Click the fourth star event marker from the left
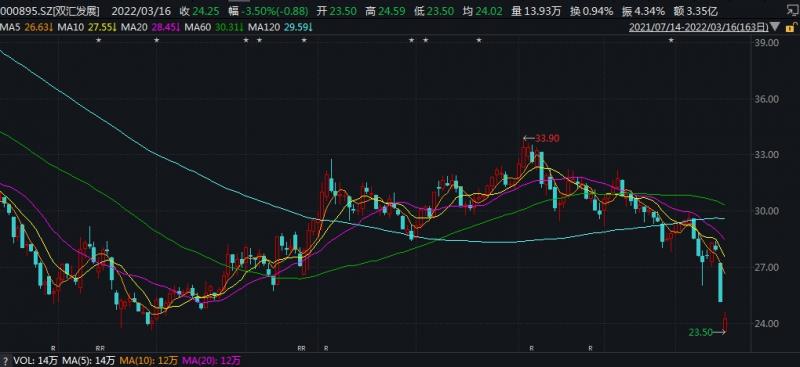The width and height of the screenshot is (800, 367). pyautogui.click(x=259, y=40)
